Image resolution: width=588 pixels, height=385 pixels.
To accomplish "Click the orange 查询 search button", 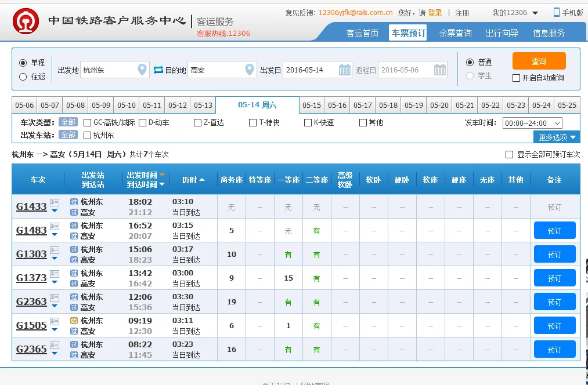I will coord(538,60).
